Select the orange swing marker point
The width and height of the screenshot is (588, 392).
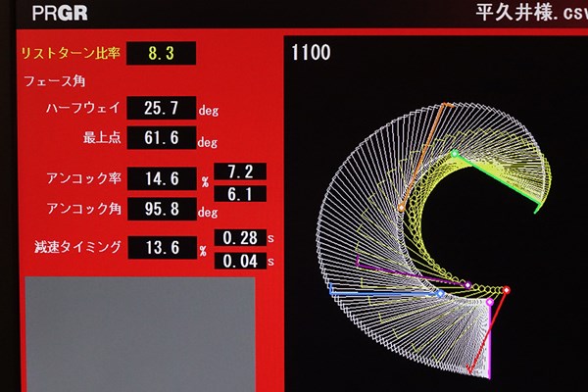[402, 207]
